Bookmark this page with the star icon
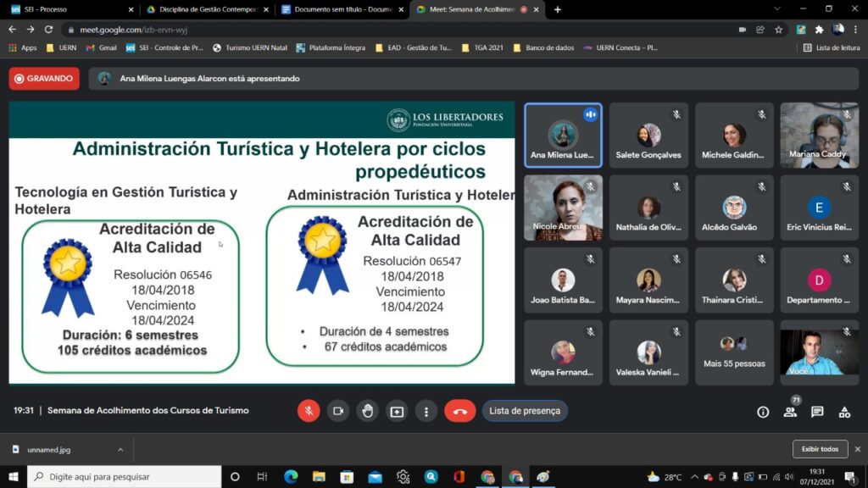Screen dimensions: 868x488 (x=778, y=29)
